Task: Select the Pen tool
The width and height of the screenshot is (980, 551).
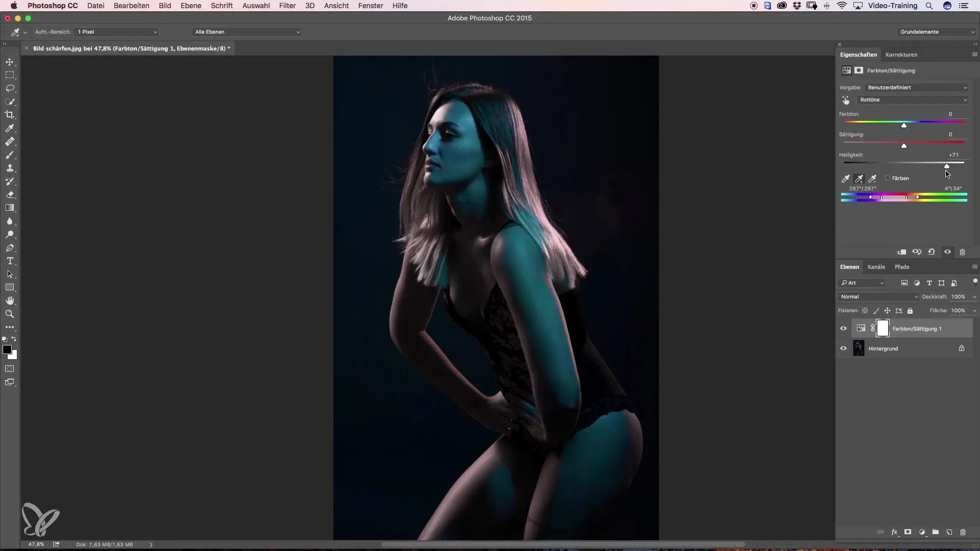Action: pyautogui.click(x=10, y=247)
